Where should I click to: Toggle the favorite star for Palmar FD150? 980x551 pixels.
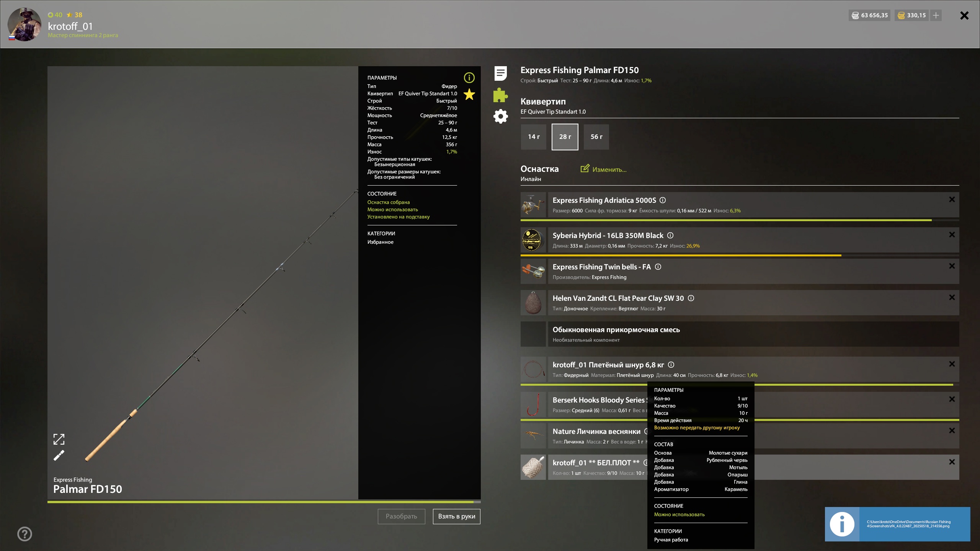[469, 94]
